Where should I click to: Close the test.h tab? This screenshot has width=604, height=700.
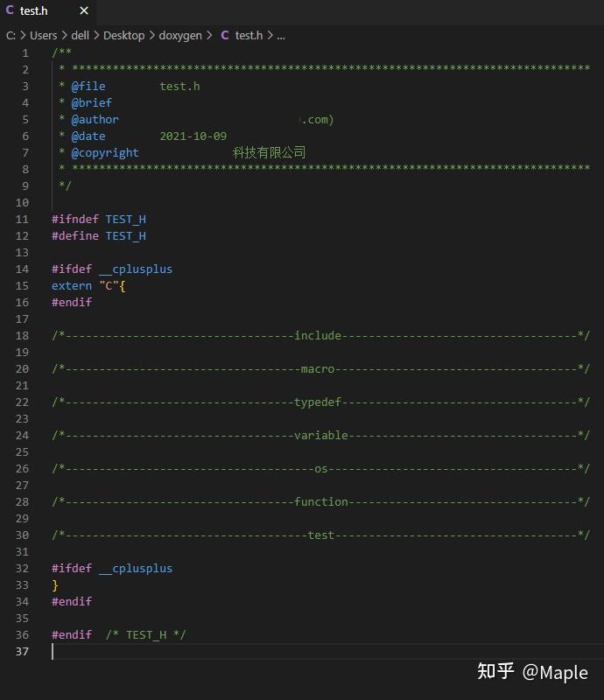pyautogui.click(x=83, y=11)
